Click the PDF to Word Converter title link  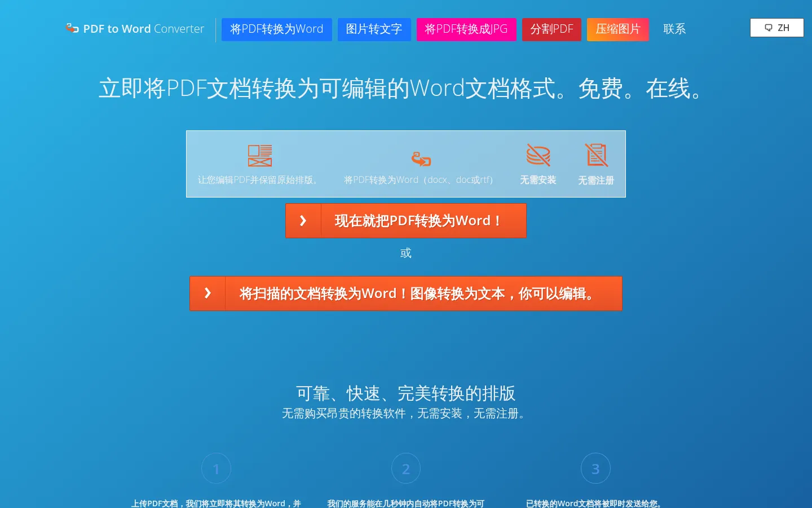(144, 29)
